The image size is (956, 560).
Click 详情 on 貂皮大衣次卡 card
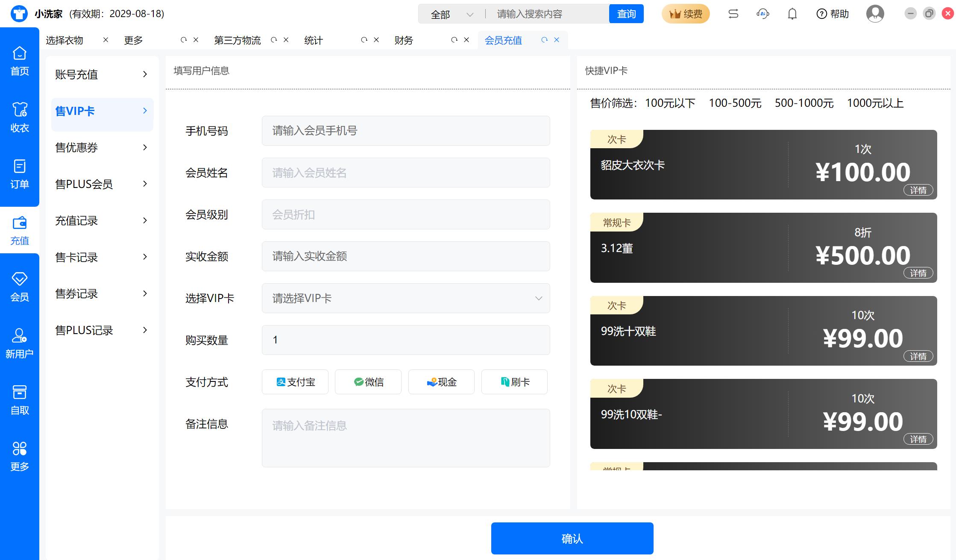(918, 190)
